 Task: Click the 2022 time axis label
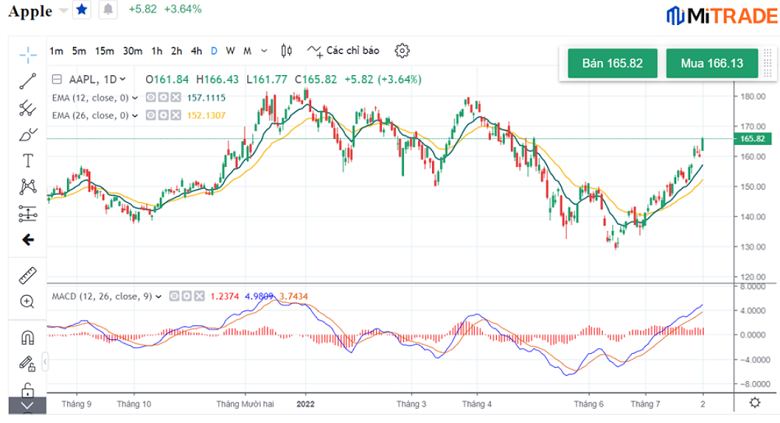305,404
